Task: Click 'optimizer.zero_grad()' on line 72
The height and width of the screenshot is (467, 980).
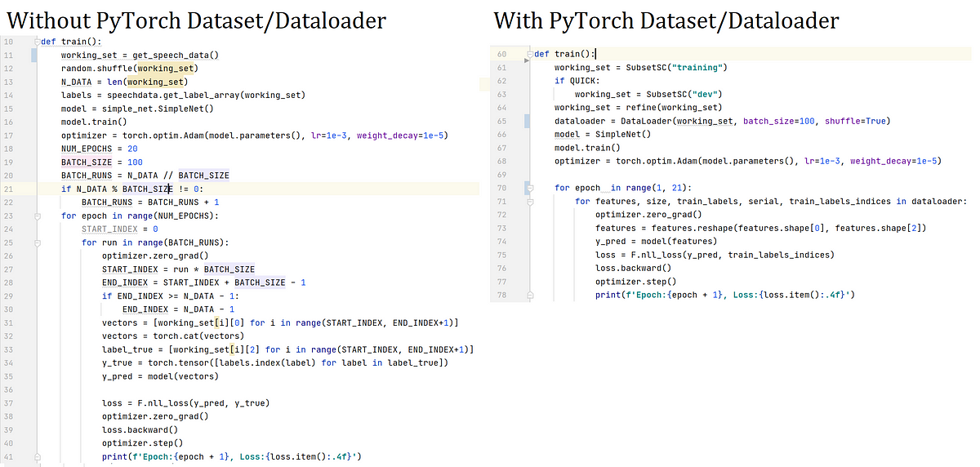Action: pyautogui.click(x=648, y=215)
